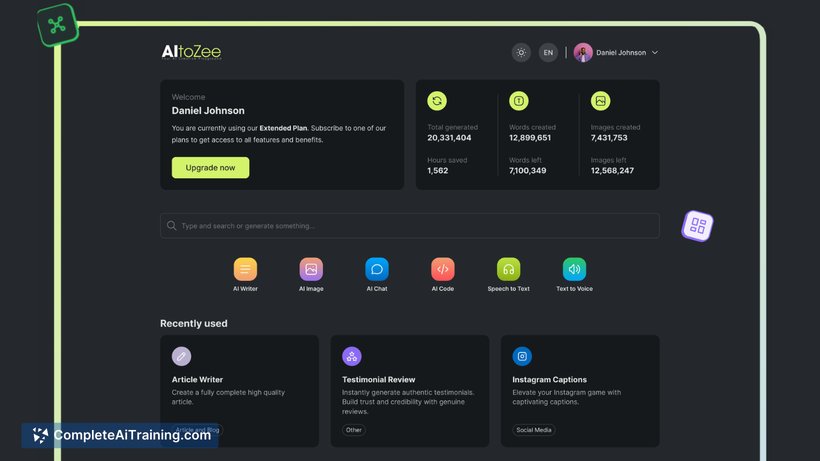Viewport: 820px width, 461px height.
Task: Open the AI Code tool icon
Action: click(x=442, y=269)
